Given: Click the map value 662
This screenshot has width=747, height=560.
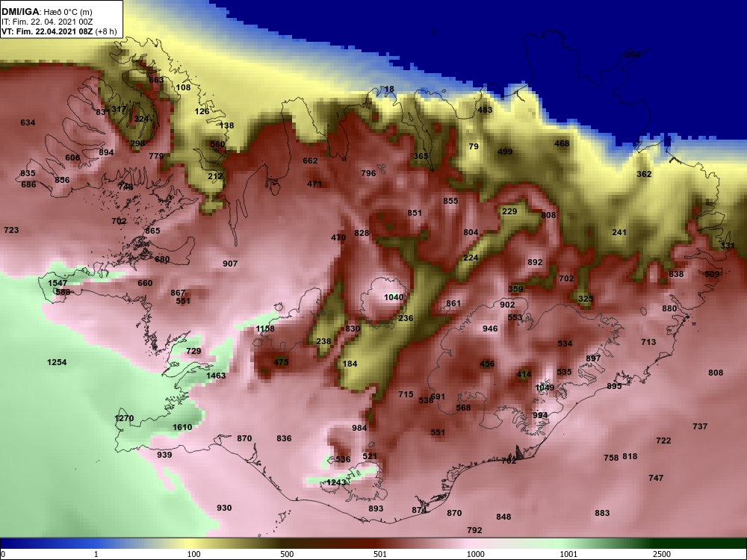Looking at the screenshot, I should coord(310,161).
